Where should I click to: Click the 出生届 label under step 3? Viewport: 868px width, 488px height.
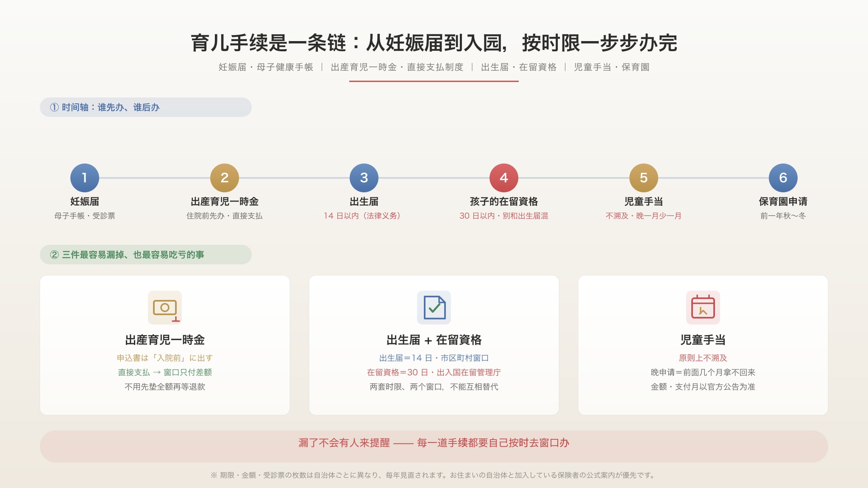click(364, 202)
